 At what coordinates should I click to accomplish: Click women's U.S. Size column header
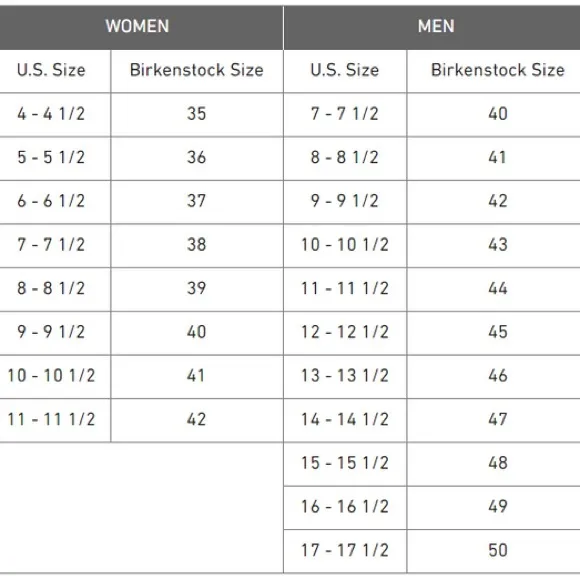coord(55,71)
